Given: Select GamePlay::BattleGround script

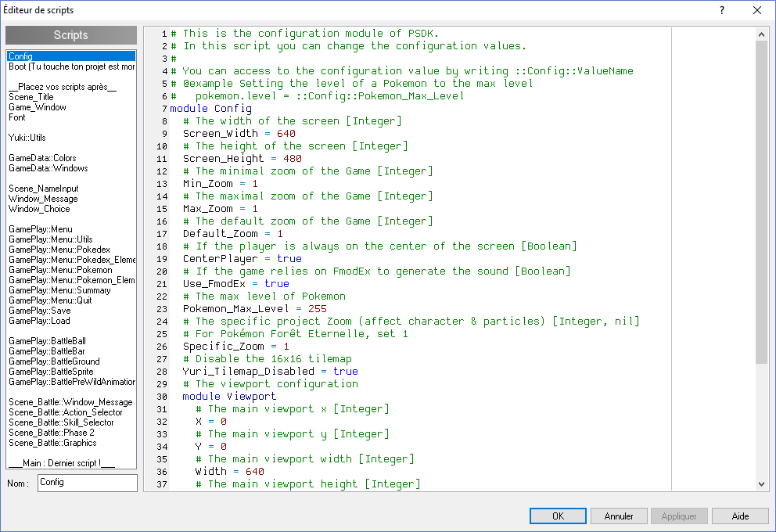Looking at the screenshot, I should (x=71, y=361).
